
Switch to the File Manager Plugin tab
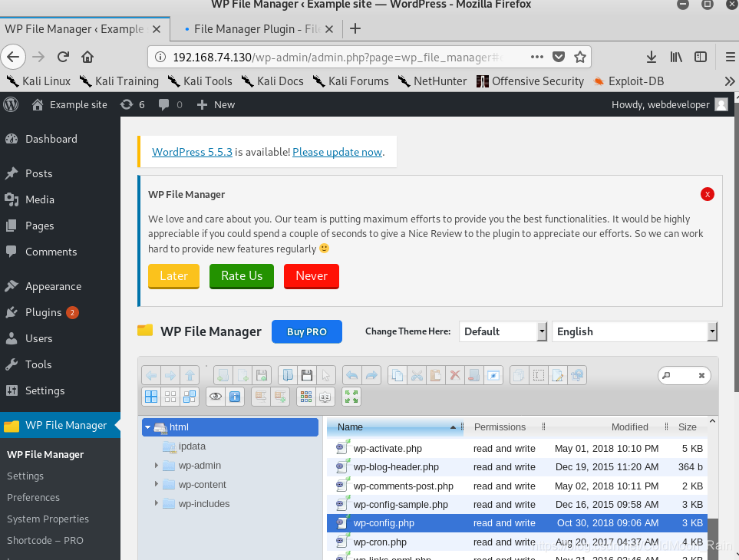click(x=257, y=29)
